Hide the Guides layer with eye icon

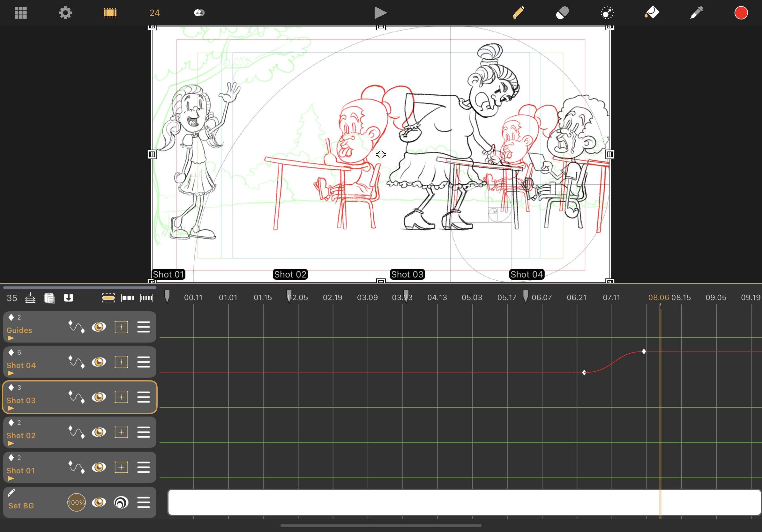[99, 327]
